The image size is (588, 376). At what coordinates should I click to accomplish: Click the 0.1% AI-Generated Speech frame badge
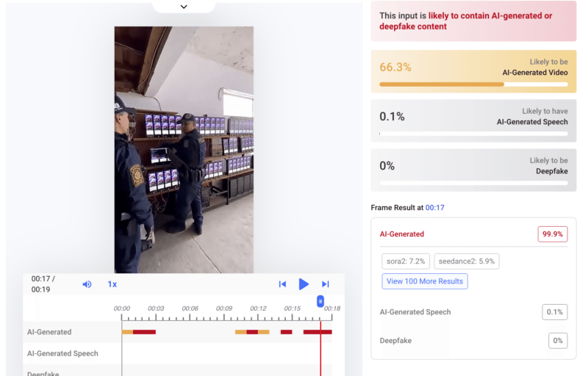(x=555, y=312)
